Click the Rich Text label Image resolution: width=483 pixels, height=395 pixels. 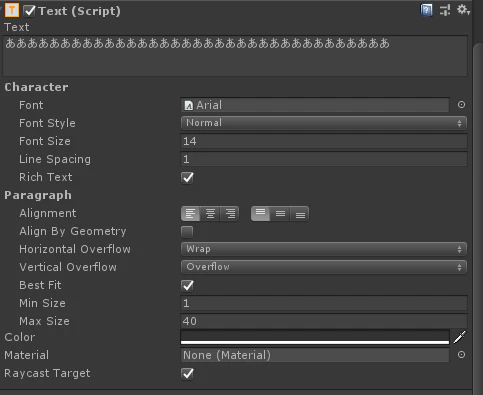coord(46,177)
